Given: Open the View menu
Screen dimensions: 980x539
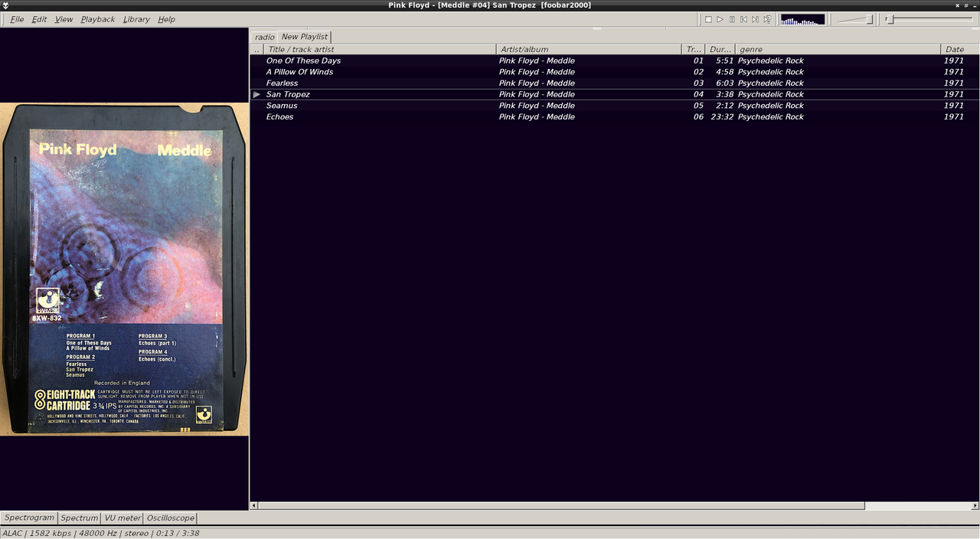Looking at the screenshot, I should click(64, 19).
